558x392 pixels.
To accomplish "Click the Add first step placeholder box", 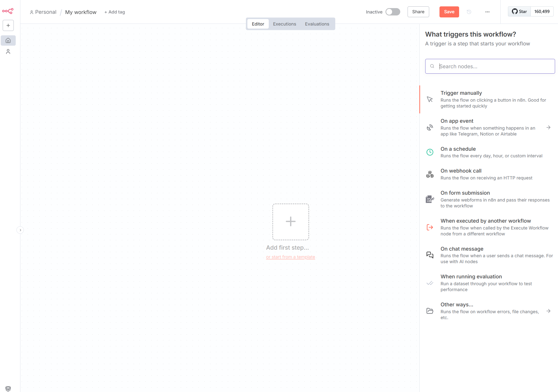I will 291,222.
